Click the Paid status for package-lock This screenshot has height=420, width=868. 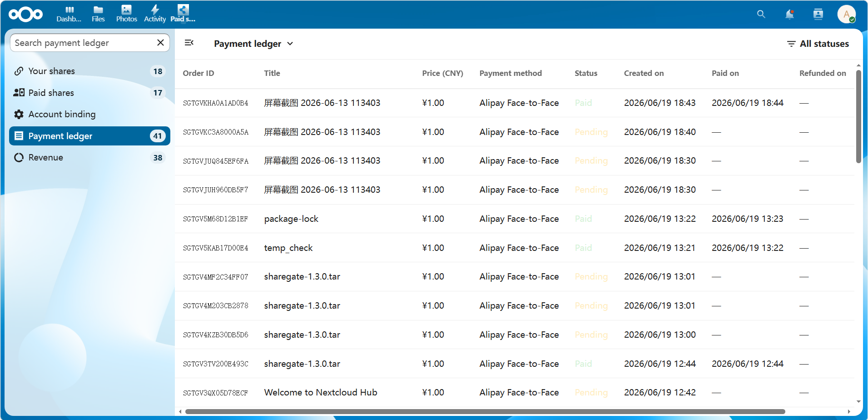583,219
